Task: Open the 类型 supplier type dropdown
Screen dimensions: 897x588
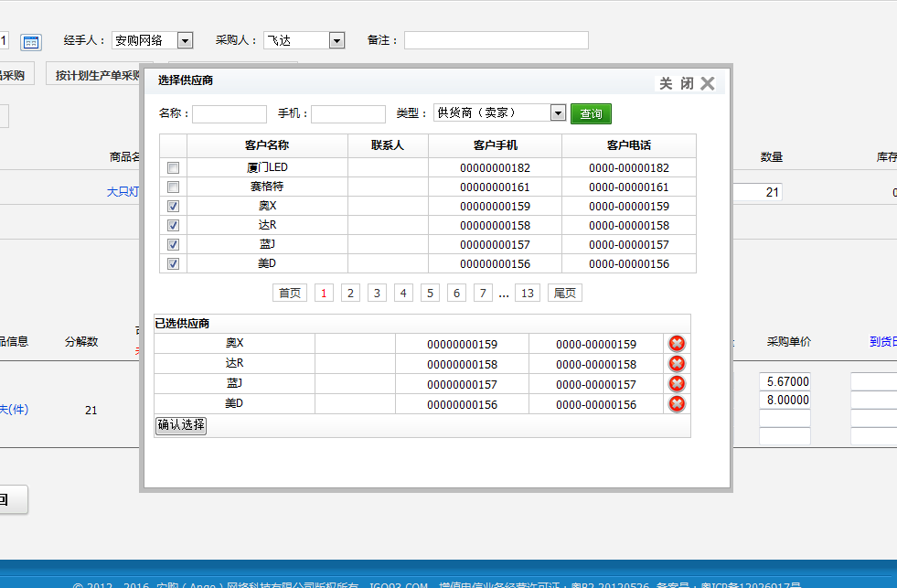Action: [558, 112]
